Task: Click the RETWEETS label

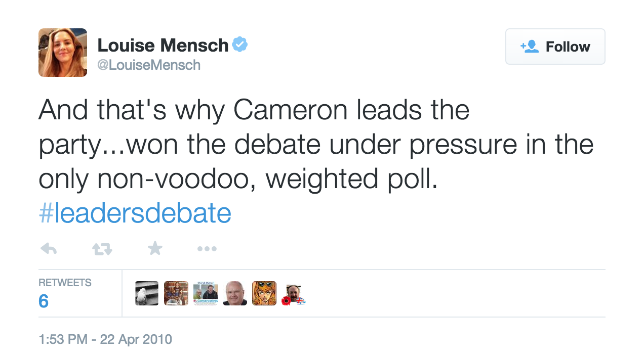Action: tap(65, 283)
